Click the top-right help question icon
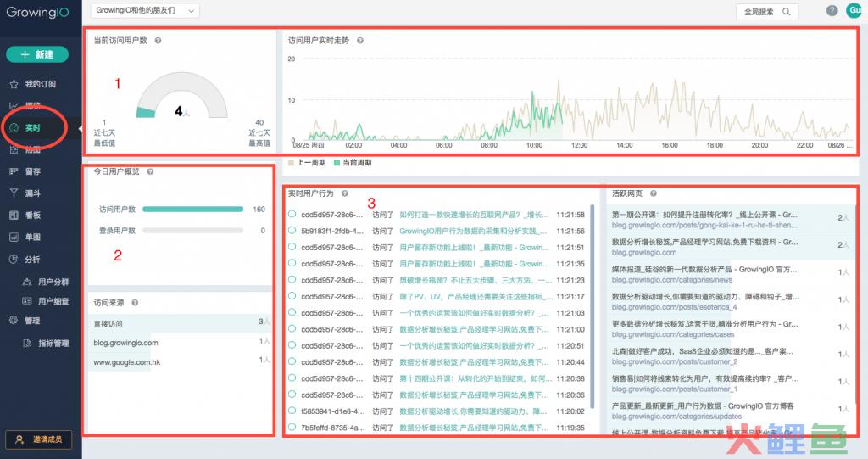 click(832, 11)
